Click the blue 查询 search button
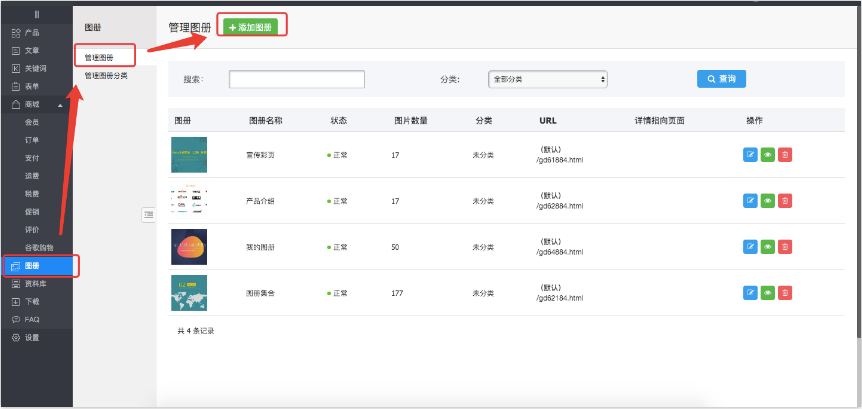Screen dimensions: 862x409 [721, 78]
